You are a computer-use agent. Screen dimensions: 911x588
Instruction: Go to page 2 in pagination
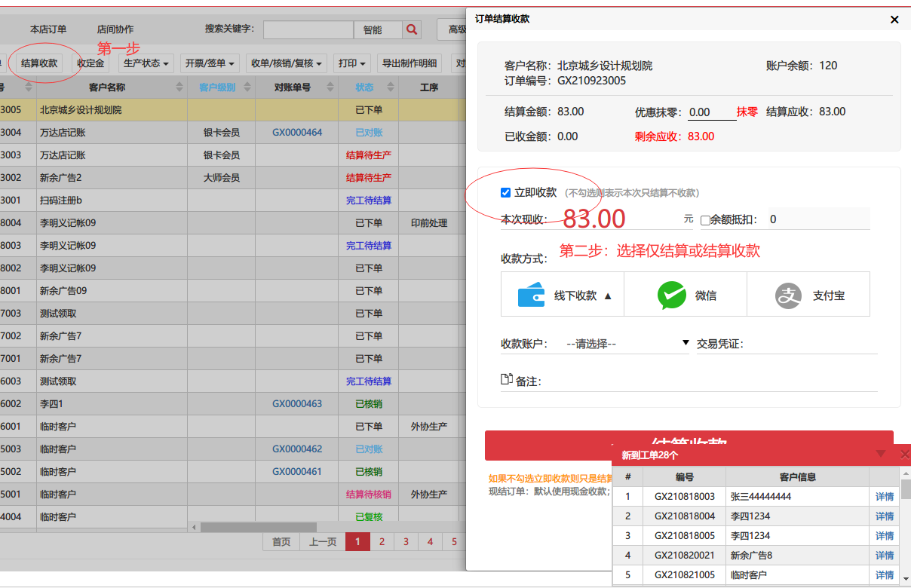click(x=382, y=541)
